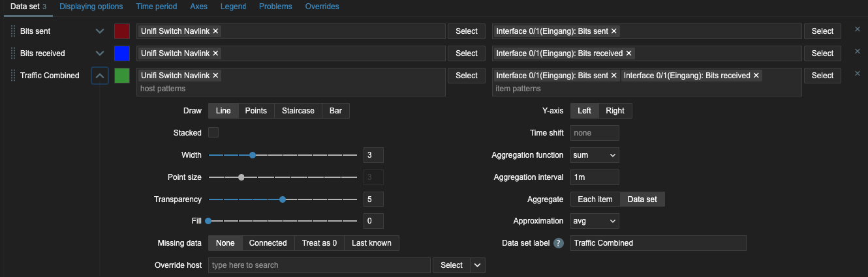Click the Data set label help icon
The image size is (868, 277).
(559, 243)
